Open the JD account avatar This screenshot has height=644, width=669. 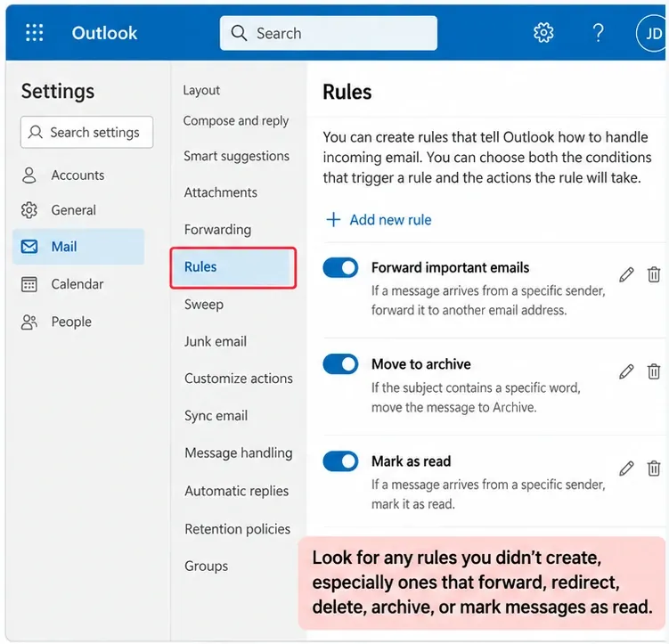click(x=651, y=33)
